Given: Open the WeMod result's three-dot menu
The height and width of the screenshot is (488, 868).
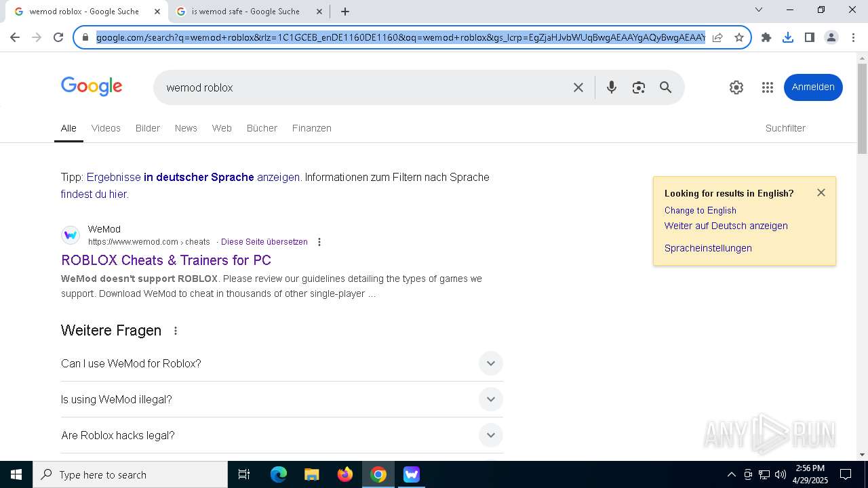Looking at the screenshot, I should tap(319, 242).
